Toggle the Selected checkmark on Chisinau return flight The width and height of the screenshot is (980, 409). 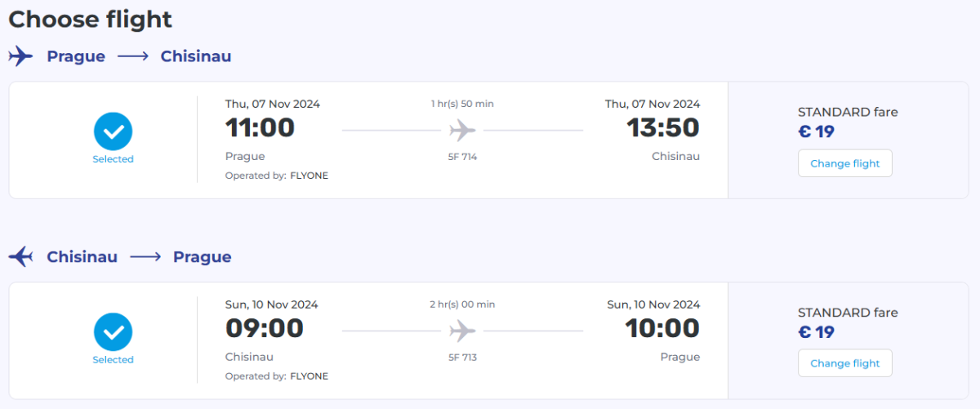coord(113,332)
